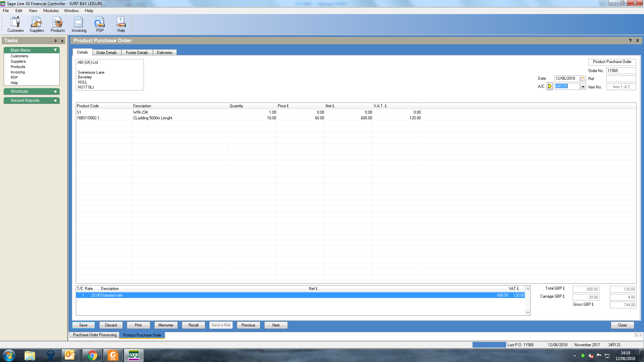Open the date calendar picker icon
This screenshot has height=362, width=644.
[x=583, y=79]
